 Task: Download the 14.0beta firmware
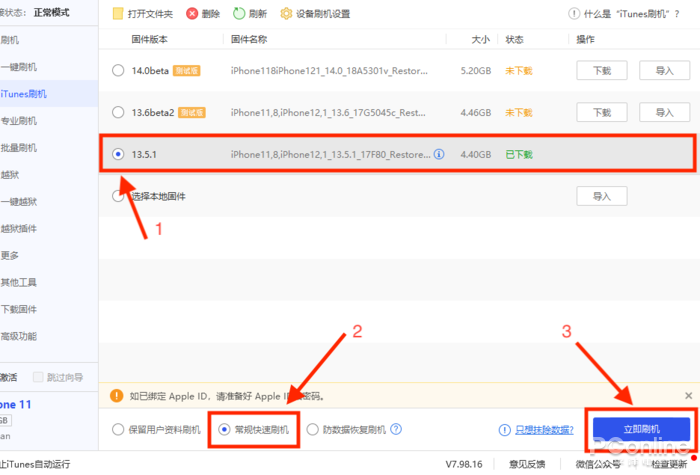tap(602, 71)
